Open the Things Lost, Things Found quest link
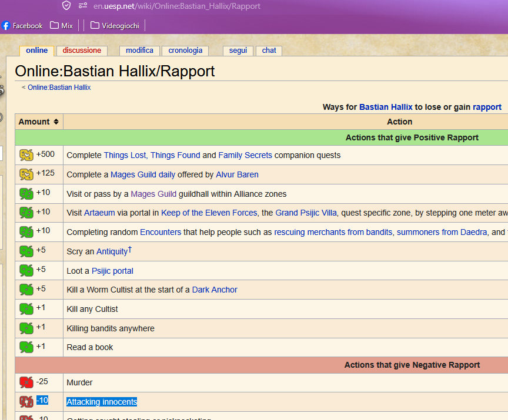This screenshot has height=420, width=508. [x=152, y=155]
